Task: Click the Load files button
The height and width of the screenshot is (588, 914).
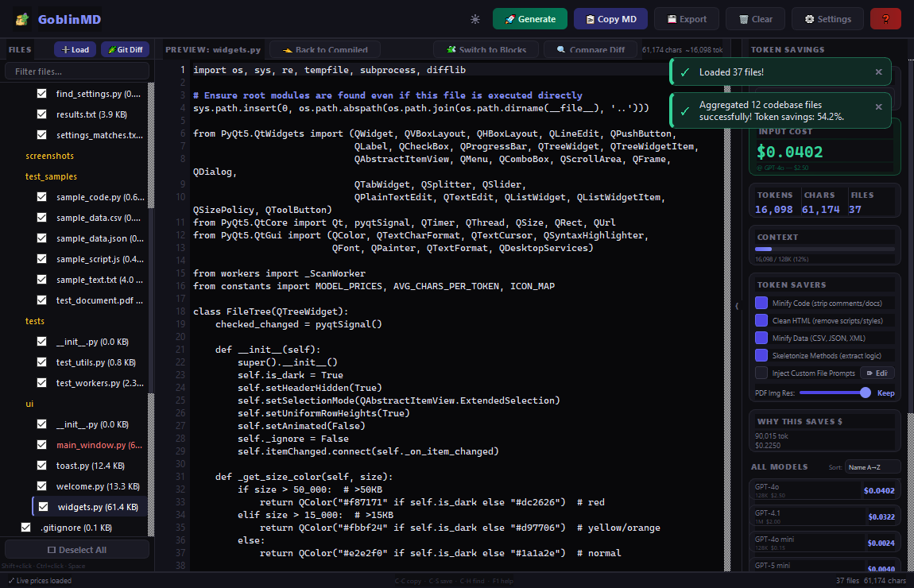Action: (76, 49)
